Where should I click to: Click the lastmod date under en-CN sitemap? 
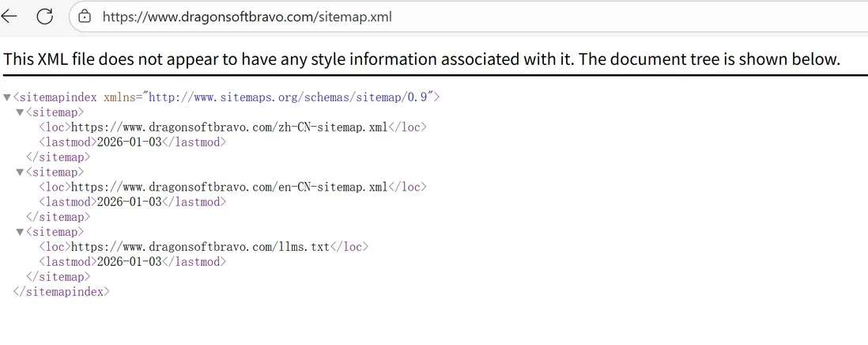[x=129, y=202]
